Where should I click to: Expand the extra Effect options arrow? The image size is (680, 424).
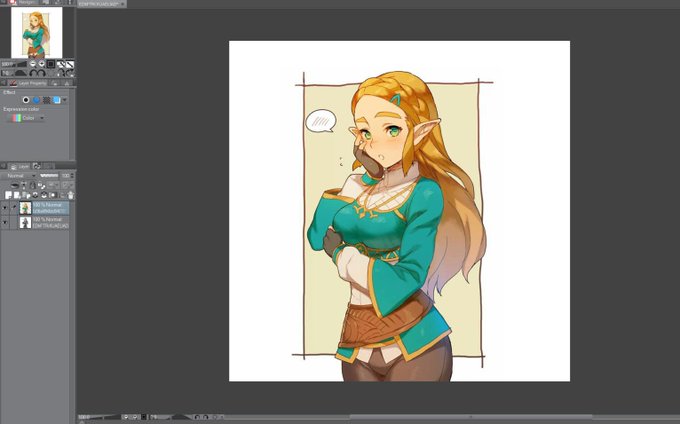[65, 100]
